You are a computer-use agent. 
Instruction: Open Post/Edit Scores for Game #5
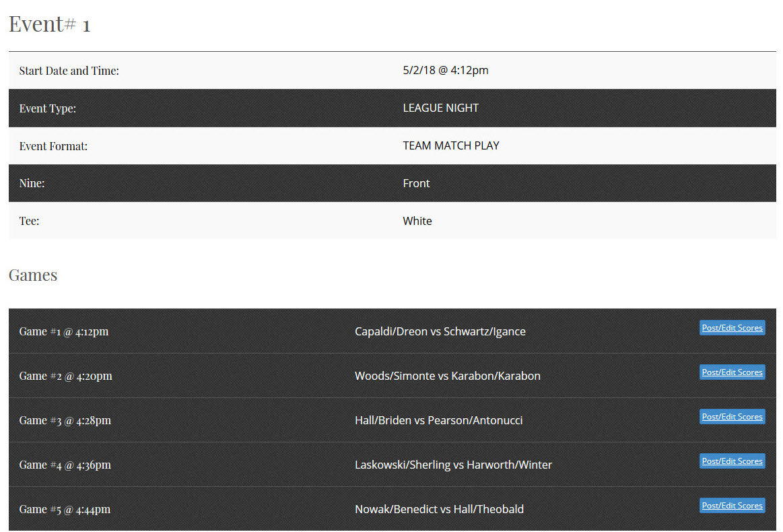coord(732,506)
